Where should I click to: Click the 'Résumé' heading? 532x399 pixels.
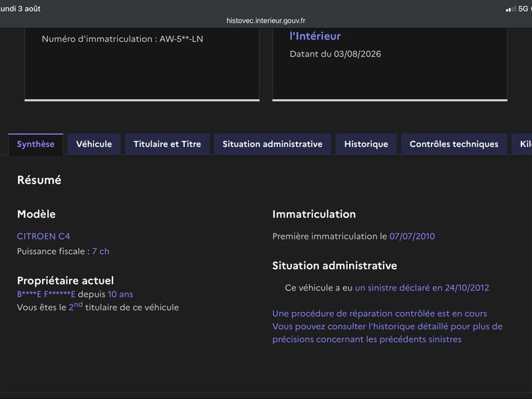pos(39,180)
